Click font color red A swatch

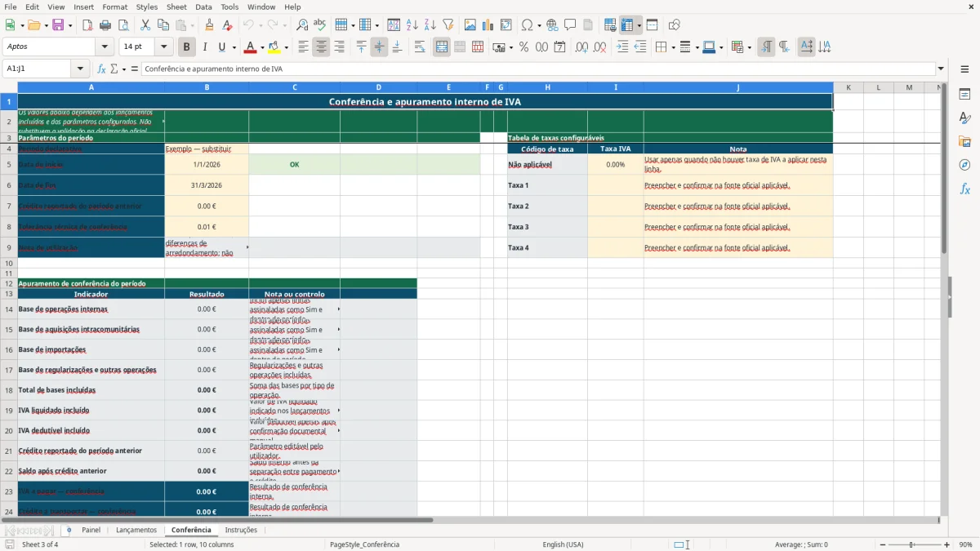click(x=250, y=47)
